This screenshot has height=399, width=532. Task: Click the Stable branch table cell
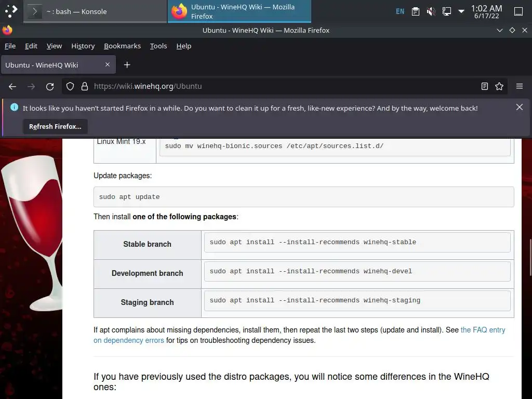(x=147, y=244)
